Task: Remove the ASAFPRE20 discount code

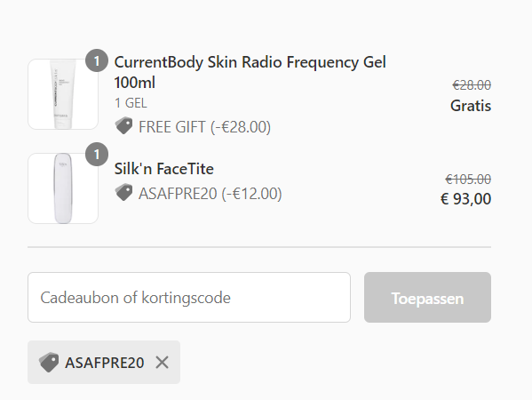Action: pyautogui.click(x=163, y=363)
